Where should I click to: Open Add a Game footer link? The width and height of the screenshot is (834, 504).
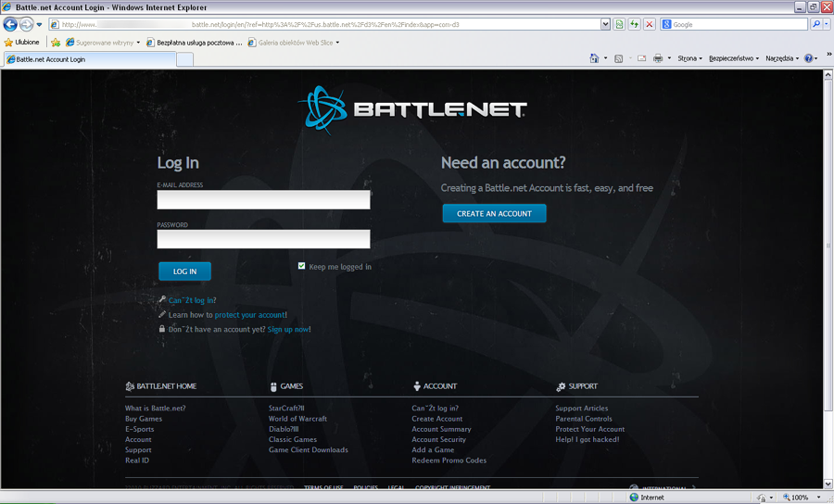pyautogui.click(x=433, y=449)
